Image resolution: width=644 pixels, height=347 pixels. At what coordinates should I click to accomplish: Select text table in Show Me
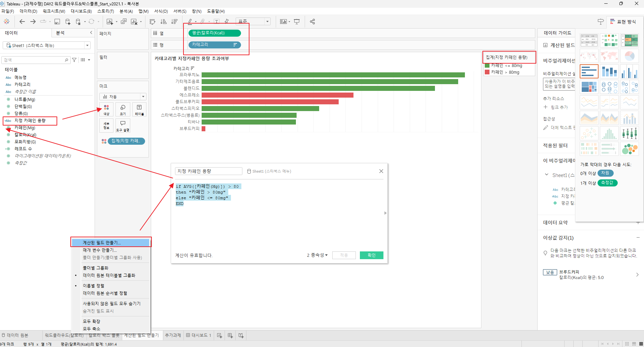click(x=589, y=40)
